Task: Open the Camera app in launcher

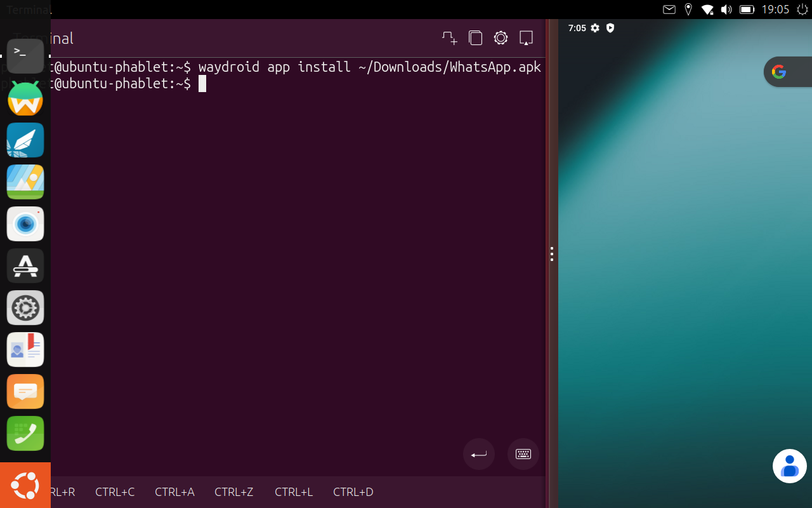Action: (25, 224)
